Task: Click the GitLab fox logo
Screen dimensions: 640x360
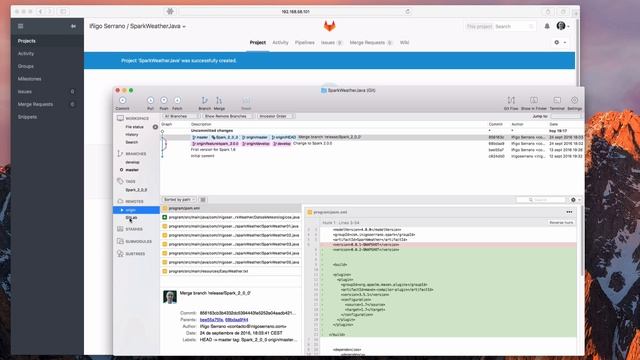Action: [x=329, y=26]
